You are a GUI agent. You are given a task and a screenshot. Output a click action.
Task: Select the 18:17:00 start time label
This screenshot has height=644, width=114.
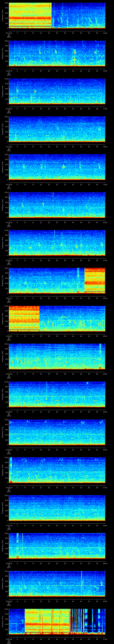[9, 147]
